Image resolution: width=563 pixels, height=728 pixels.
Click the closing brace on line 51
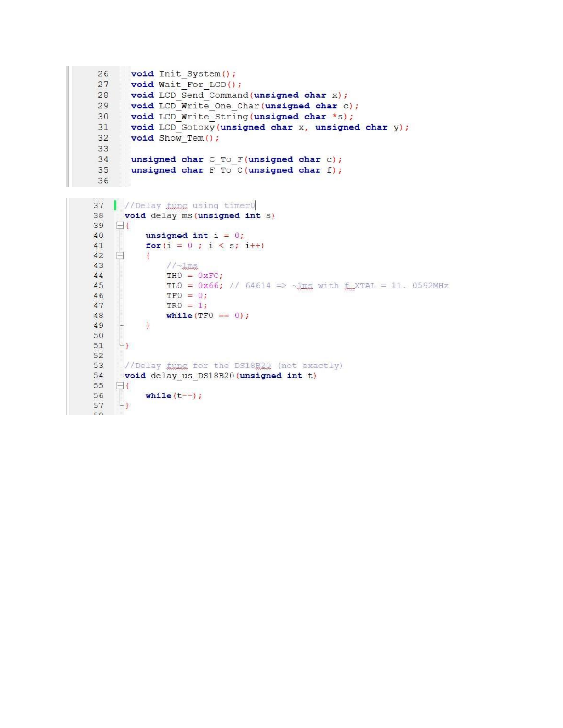127,345
